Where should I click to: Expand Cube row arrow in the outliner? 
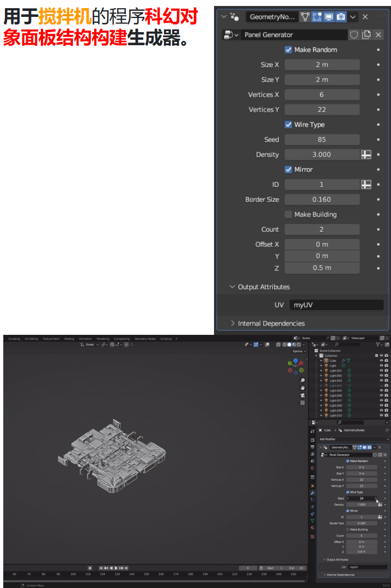tap(321, 361)
